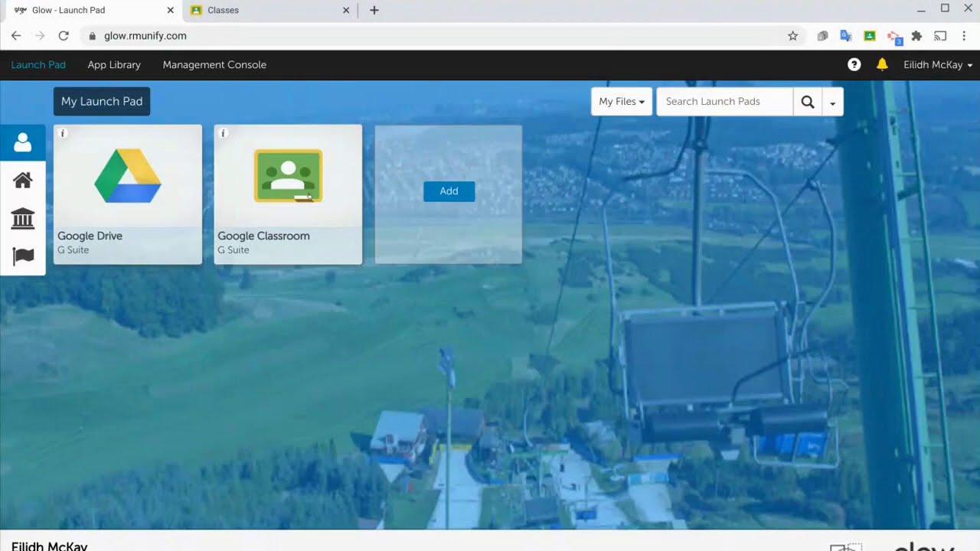Open the Launch Pad menu item

coord(38,65)
